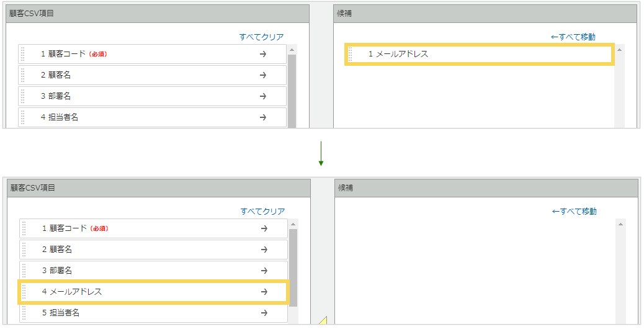
Task: Click すべてクリア in the upper 顧客CSV項目 panel
Action: 261,37
